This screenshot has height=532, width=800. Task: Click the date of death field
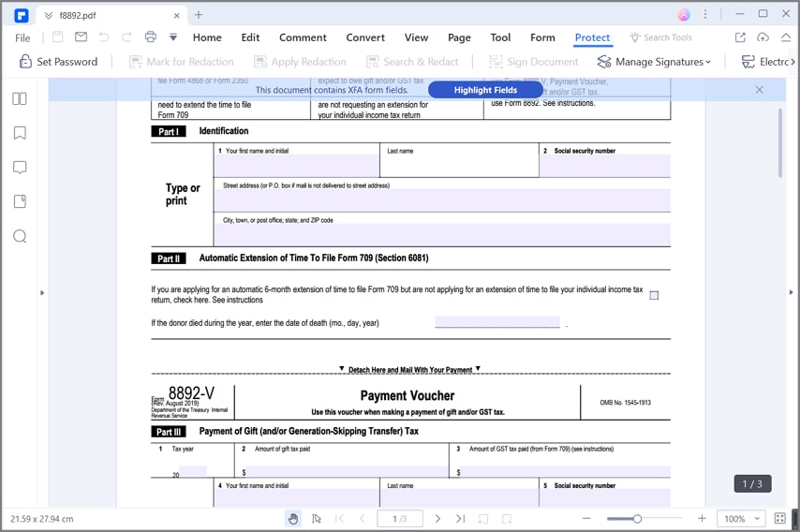coord(496,322)
